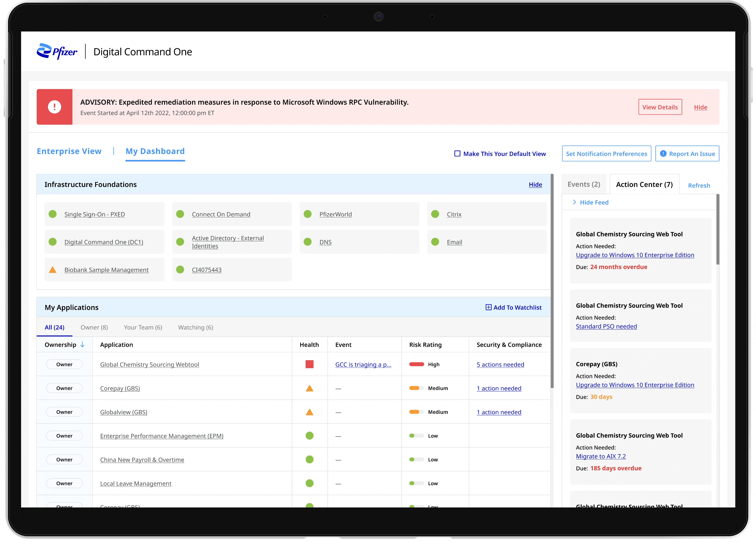Click the orange warning triangle beside Biobank Sample Management

click(53, 270)
